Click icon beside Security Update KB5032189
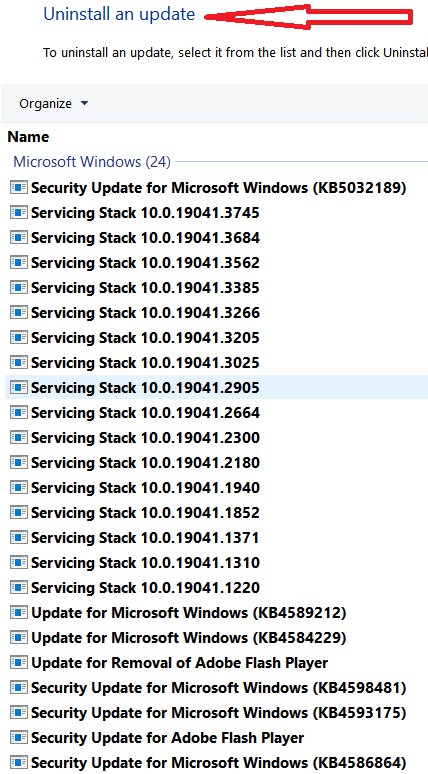This screenshot has width=428, height=774. coord(19,188)
